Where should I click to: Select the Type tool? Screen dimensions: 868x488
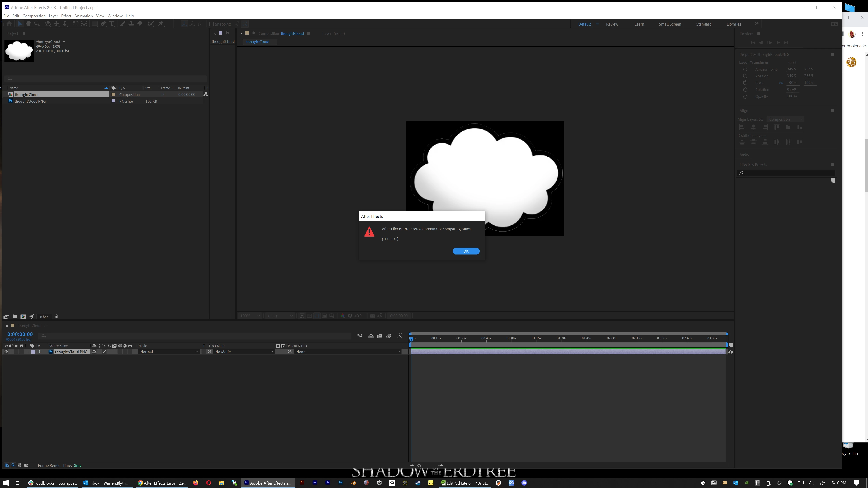112,23
